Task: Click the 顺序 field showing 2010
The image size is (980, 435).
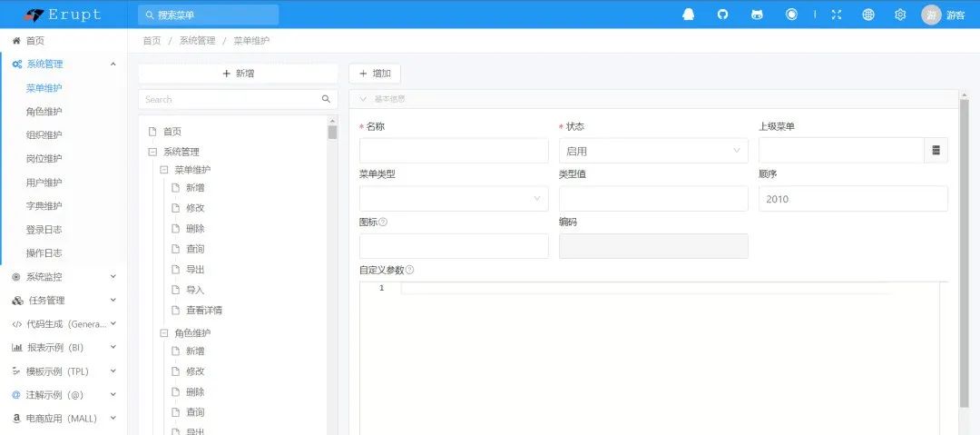Action: [853, 198]
